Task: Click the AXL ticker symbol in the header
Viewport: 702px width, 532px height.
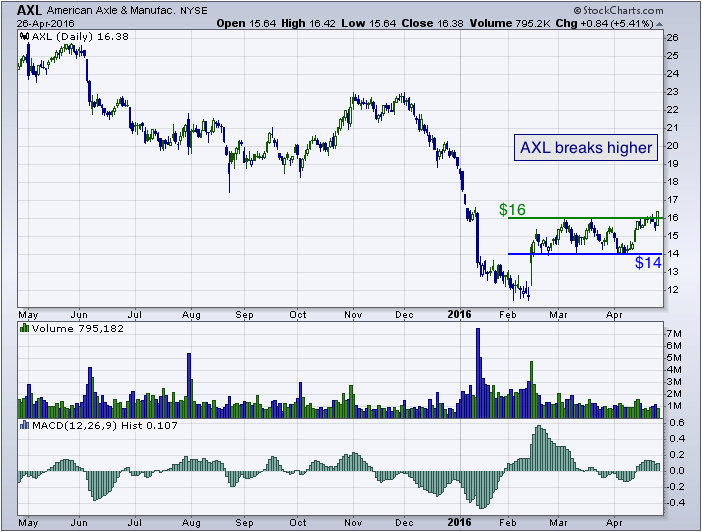Action: pyautogui.click(x=30, y=10)
